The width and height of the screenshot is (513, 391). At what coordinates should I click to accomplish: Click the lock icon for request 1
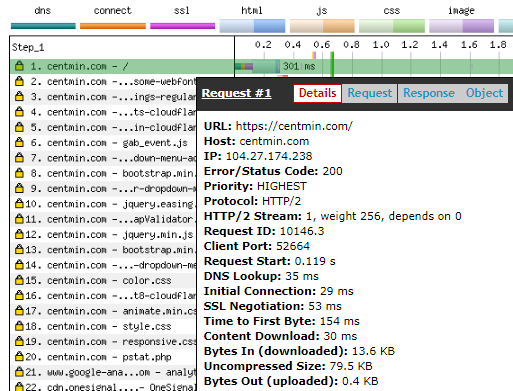20,66
